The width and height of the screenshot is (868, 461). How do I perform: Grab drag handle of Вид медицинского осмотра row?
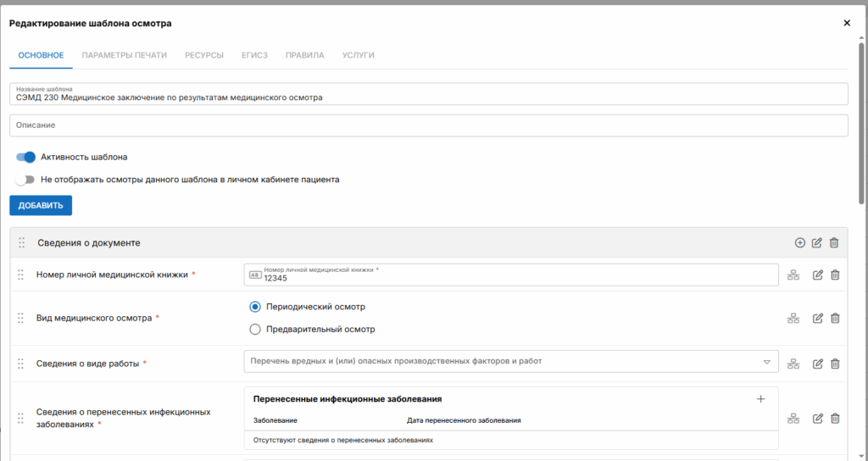(x=21, y=319)
